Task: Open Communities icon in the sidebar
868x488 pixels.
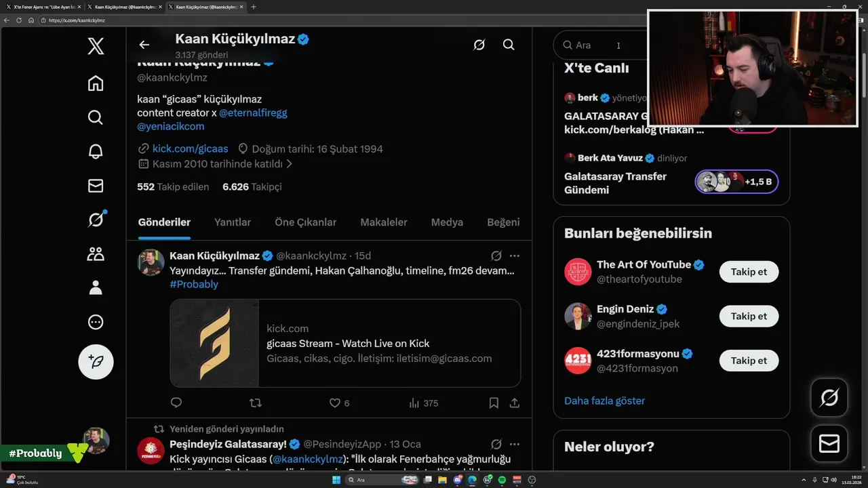Action: point(96,253)
